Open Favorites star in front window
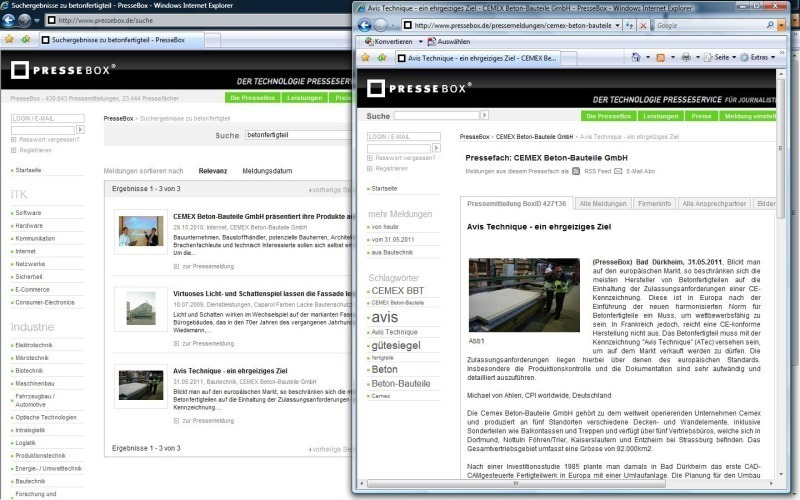 click(x=365, y=58)
